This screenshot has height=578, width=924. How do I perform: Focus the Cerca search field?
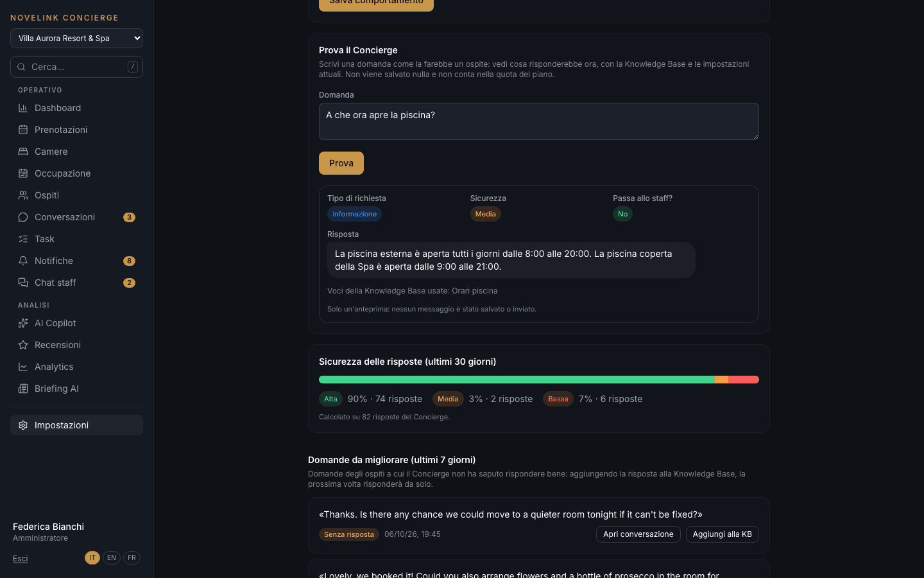76,67
